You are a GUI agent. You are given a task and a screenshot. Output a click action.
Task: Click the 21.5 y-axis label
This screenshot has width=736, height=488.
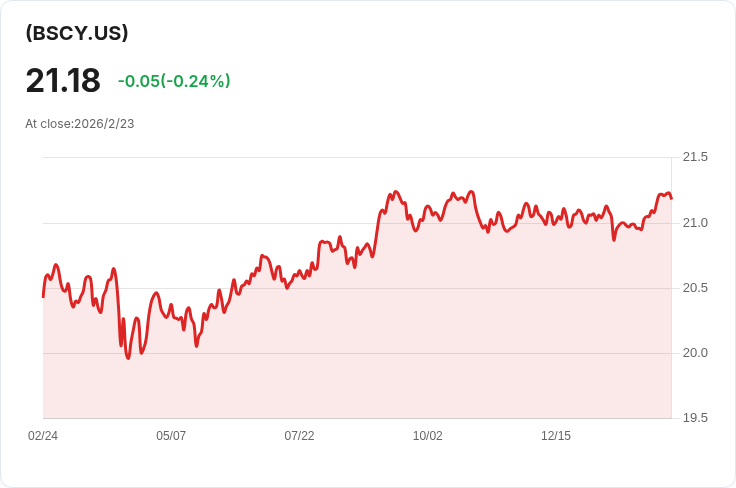[x=695, y=157]
